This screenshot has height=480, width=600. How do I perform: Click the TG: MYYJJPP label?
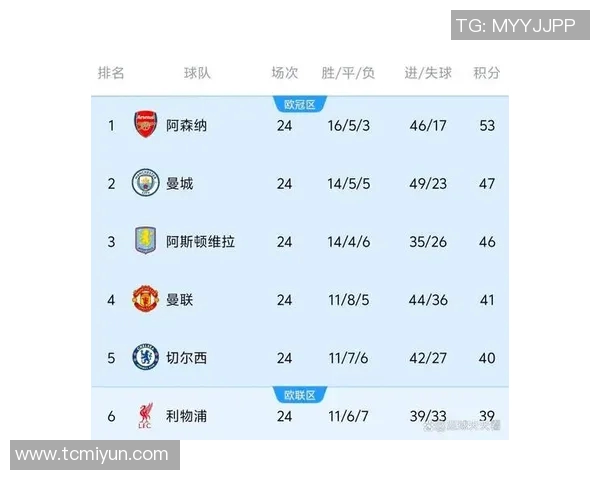click(x=515, y=26)
